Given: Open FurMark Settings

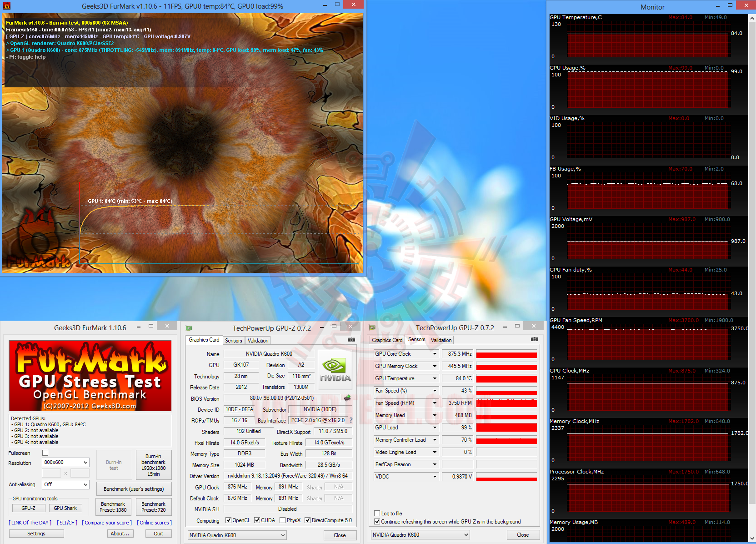Looking at the screenshot, I should 36,534.
